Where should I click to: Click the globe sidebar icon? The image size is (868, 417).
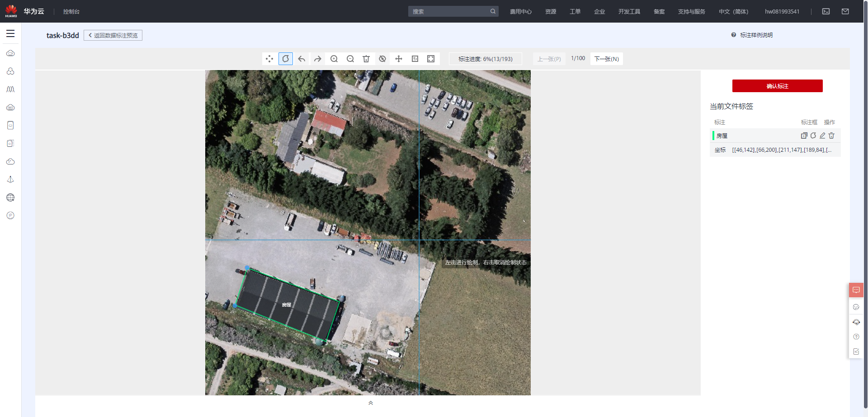[10, 197]
